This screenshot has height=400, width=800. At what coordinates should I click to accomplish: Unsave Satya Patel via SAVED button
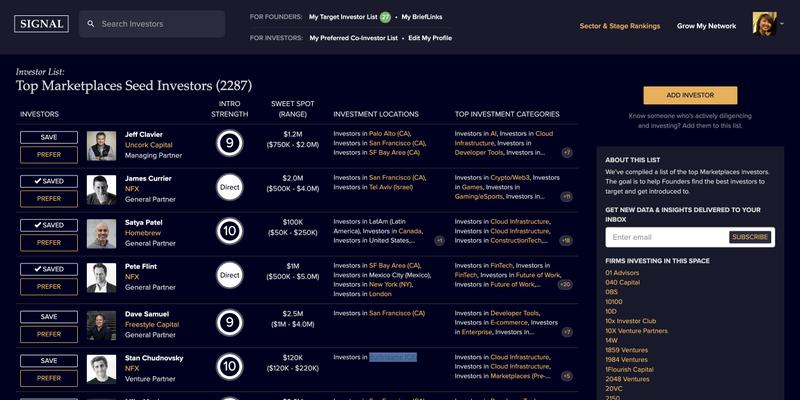coord(49,225)
